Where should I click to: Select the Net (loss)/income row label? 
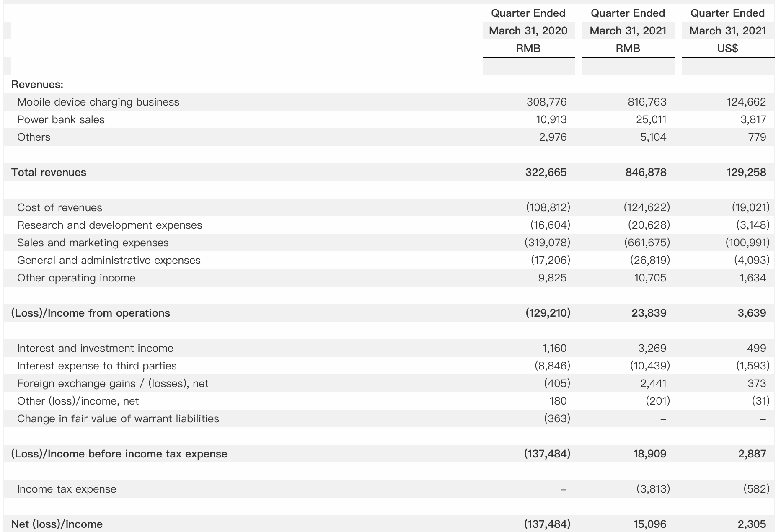click(x=57, y=524)
